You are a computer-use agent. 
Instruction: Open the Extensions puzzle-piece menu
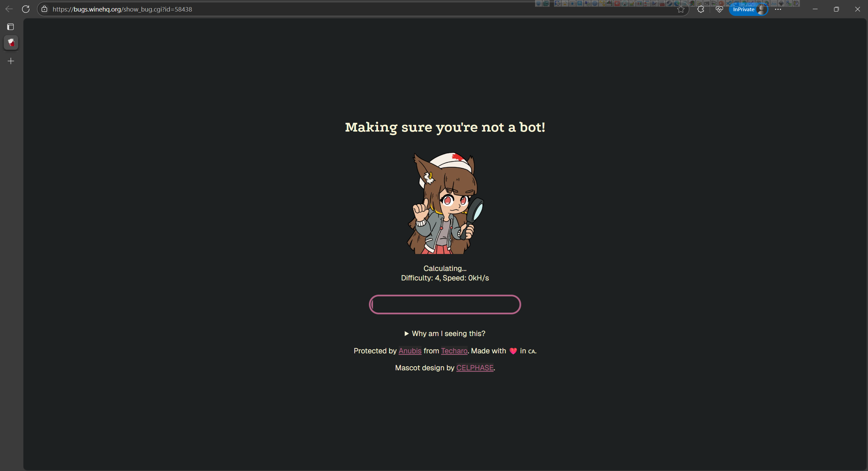(701, 9)
